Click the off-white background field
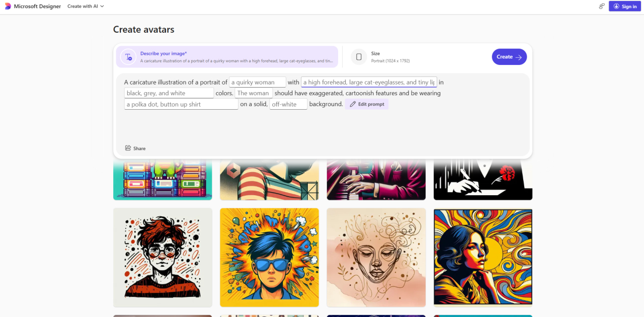 click(288, 104)
